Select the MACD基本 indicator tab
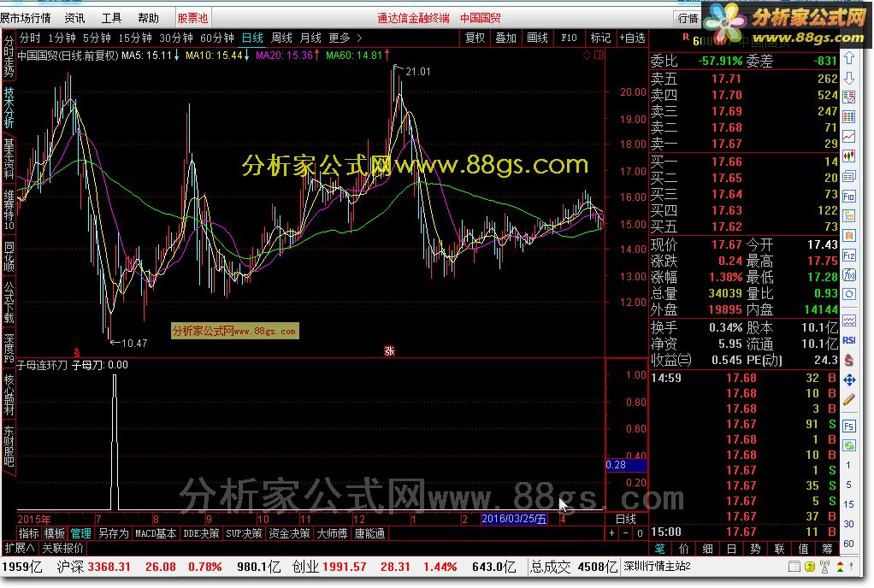Image resolution: width=874 pixels, height=588 pixels. (156, 533)
